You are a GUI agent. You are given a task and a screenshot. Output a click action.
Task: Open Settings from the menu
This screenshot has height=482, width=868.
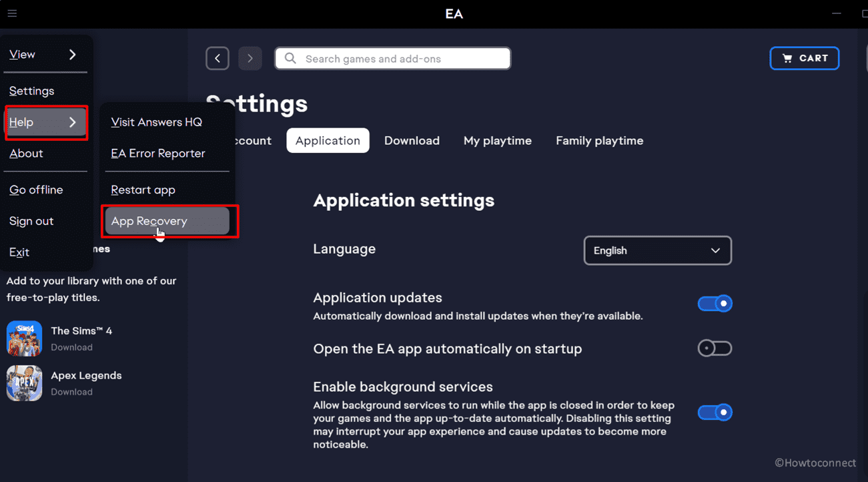pos(32,91)
